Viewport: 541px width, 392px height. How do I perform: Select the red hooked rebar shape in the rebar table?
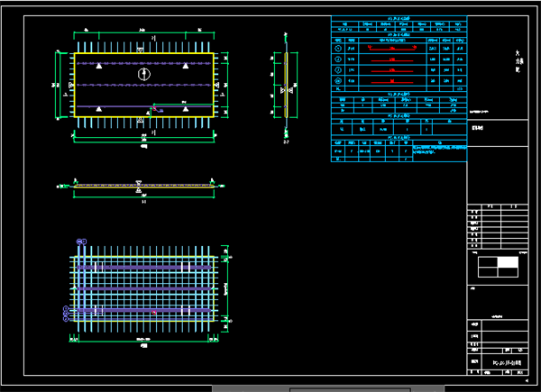tap(392, 49)
